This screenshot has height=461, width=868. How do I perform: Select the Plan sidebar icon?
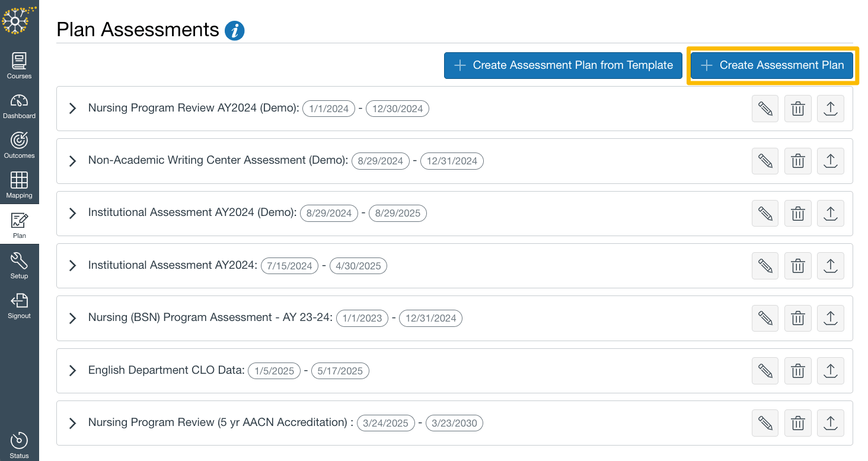point(19,224)
